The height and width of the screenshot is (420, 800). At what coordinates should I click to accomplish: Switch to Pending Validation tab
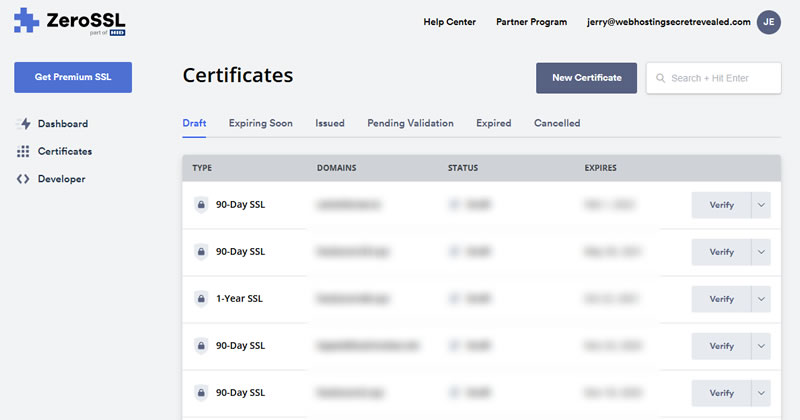point(410,123)
